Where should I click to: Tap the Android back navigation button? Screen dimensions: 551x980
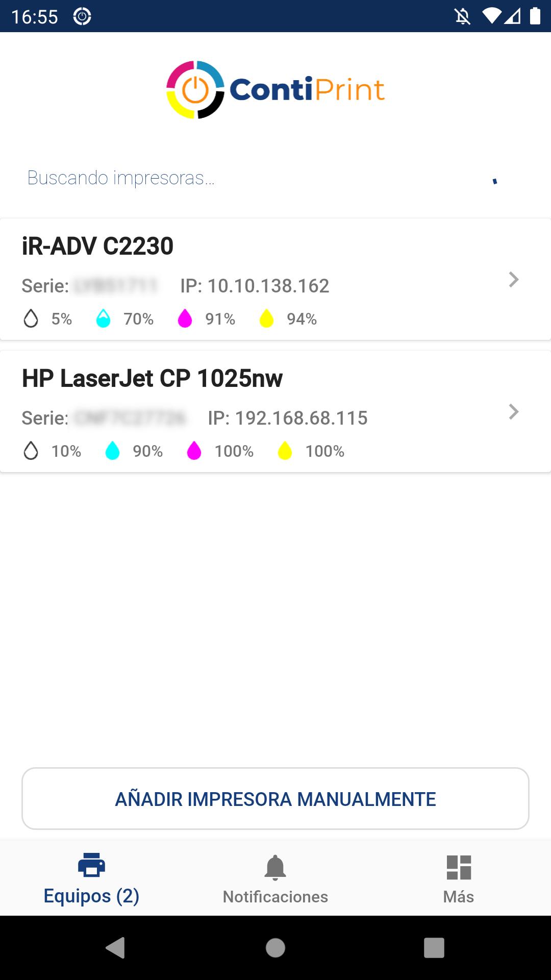point(115,948)
